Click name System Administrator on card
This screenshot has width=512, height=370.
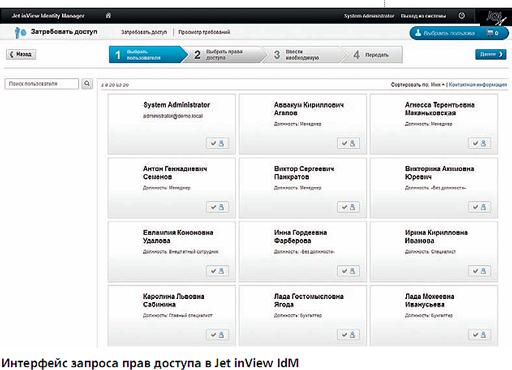[x=177, y=105]
